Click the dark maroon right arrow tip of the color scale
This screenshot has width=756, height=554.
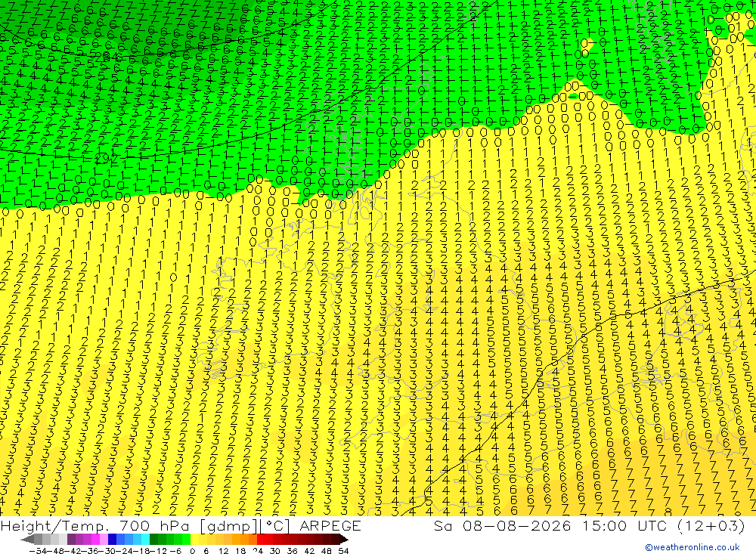click(x=344, y=539)
